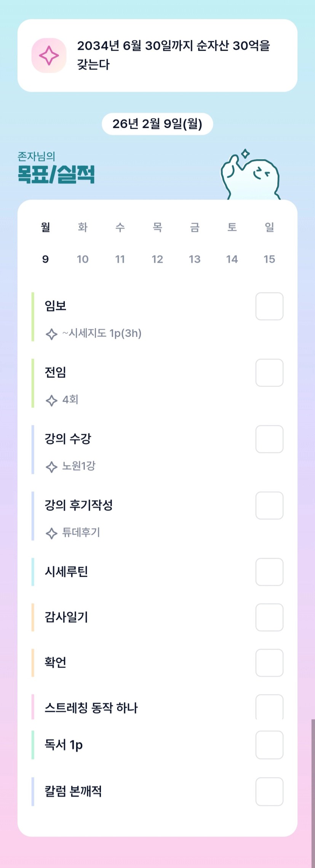Image resolution: width=315 pixels, height=868 pixels.
Task: Open the 26년 2월 9일(월) date picker
Action: coord(157,124)
